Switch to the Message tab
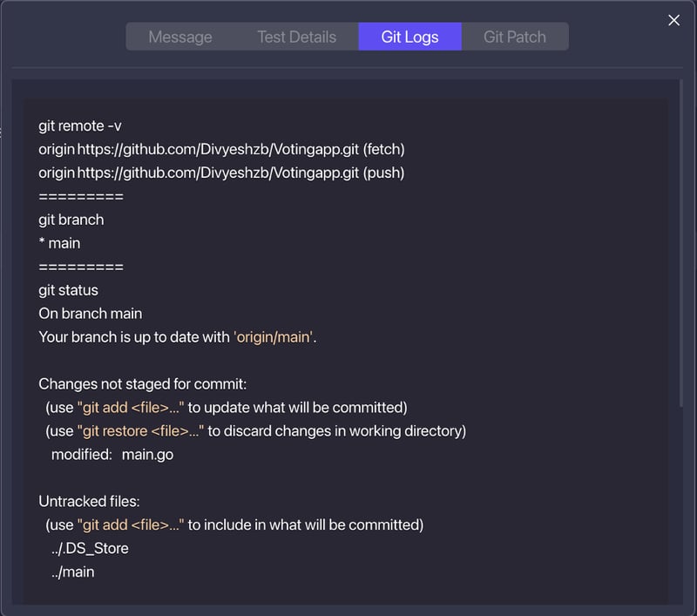 pyautogui.click(x=180, y=37)
